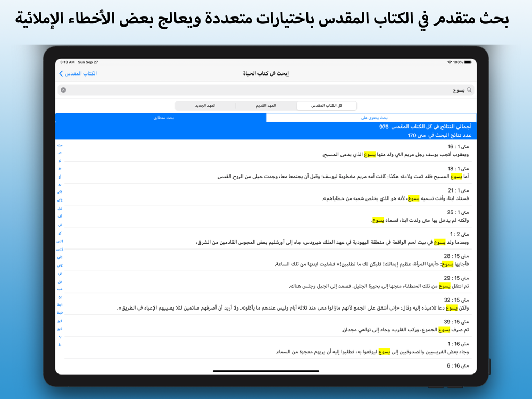
Task: Jump to مر in the side index
Action: coord(60,153)
